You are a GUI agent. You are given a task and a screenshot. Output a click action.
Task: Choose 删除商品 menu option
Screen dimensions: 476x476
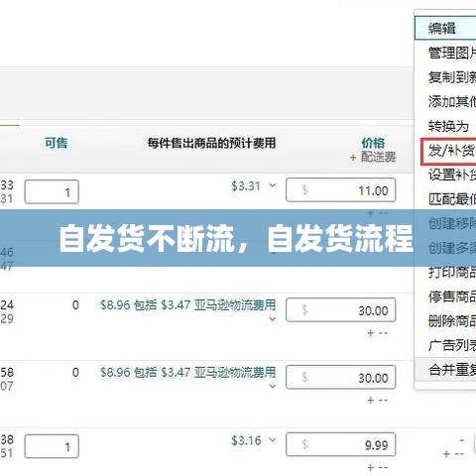(x=452, y=320)
